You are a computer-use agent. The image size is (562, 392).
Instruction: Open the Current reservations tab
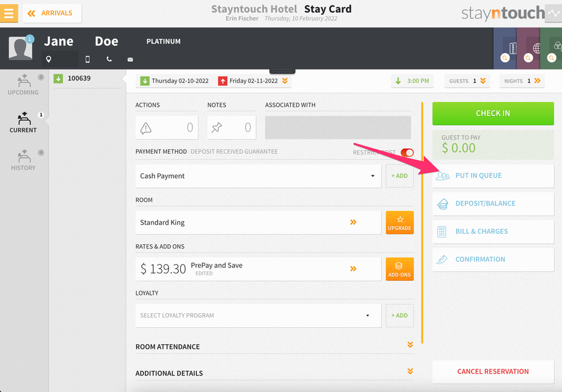(23, 123)
